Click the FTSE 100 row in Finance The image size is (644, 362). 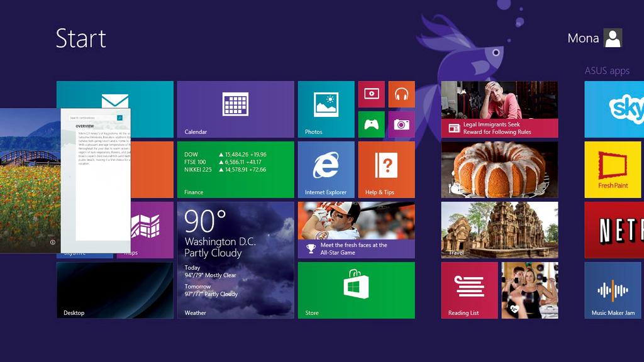click(x=223, y=162)
